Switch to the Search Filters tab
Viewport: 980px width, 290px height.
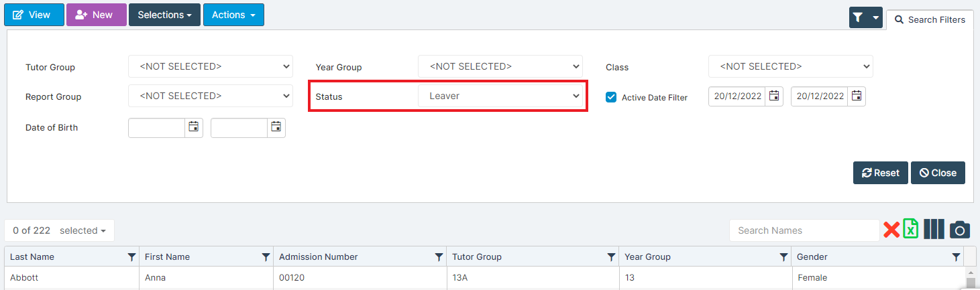pyautogui.click(x=930, y=20)
